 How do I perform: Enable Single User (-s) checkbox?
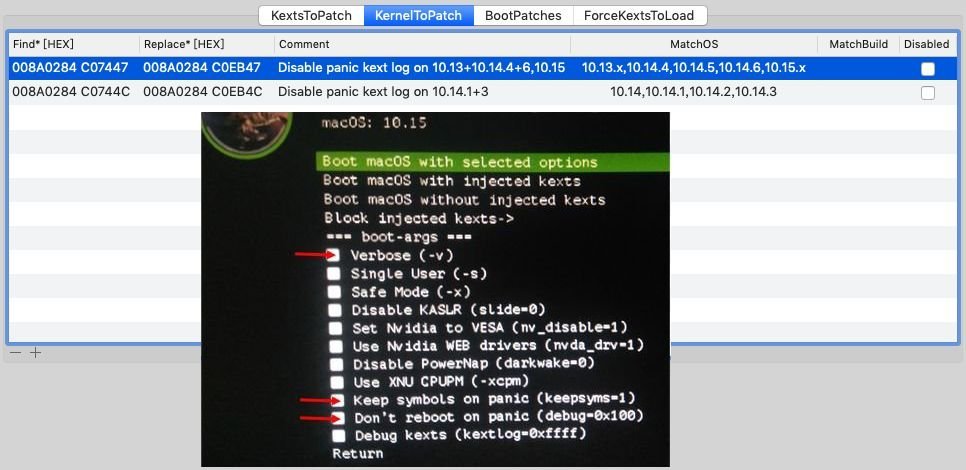(334, 273)
